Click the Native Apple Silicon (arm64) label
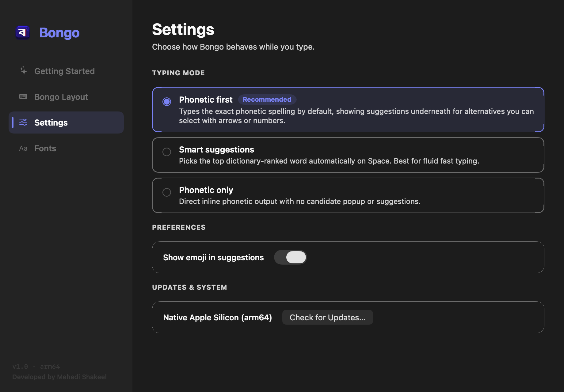564x392 pixels. (x=218, y=318)
